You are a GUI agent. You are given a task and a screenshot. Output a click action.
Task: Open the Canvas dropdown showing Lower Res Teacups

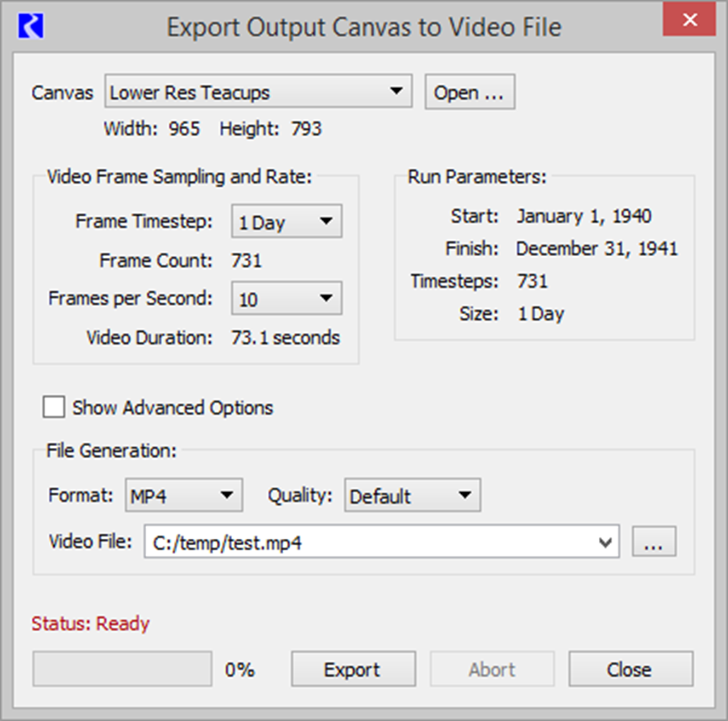pyautogui.click(x=258, y=92)
